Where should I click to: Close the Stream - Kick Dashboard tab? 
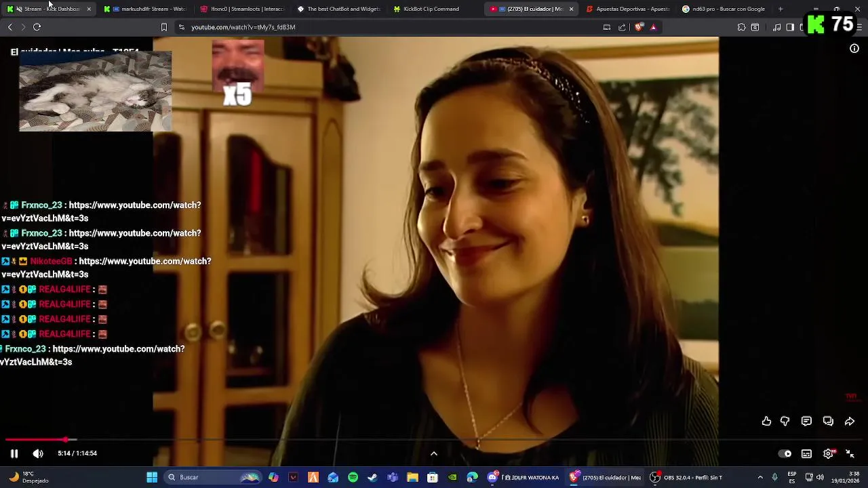coord(89,9)
